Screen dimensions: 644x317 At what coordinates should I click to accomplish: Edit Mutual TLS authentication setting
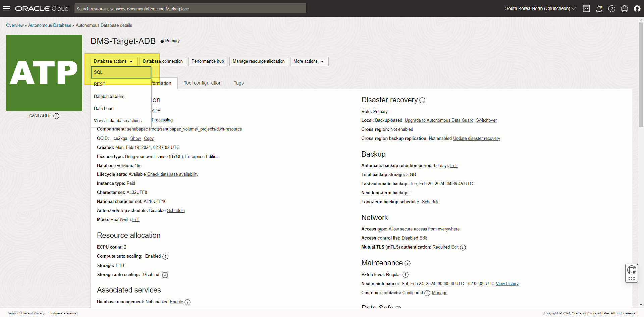coord(455,247)
